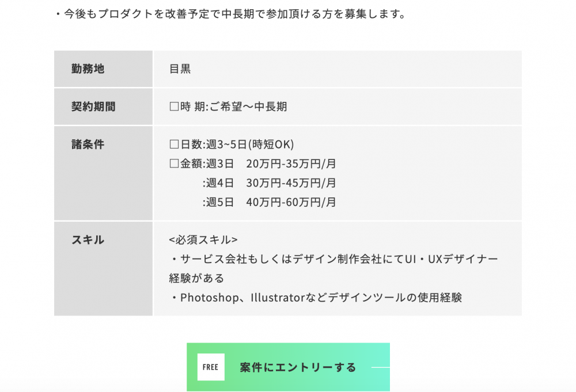
Task: Click the 目黒 location text
Action: tap(180, 69)
